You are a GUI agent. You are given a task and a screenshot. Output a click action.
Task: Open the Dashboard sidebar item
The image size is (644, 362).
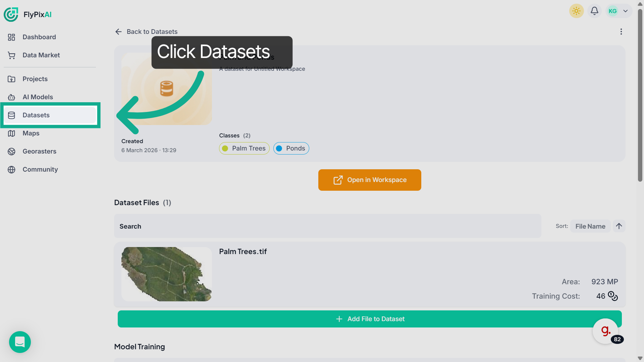(x=50, y=37)
